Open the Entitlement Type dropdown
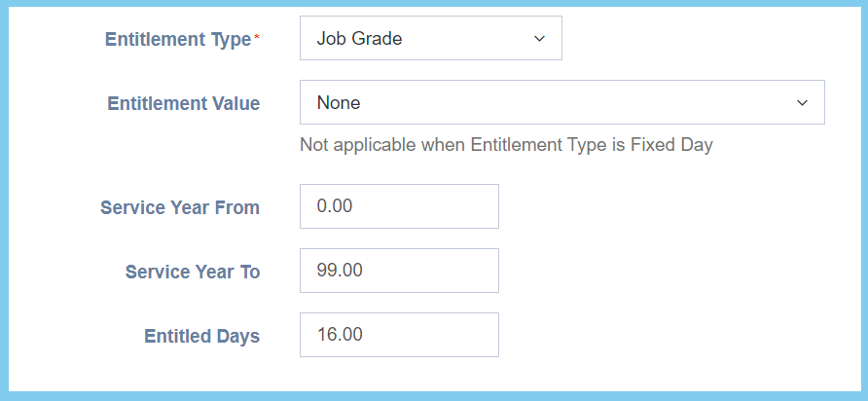868x401 pixels. click(x=430, y=39)
